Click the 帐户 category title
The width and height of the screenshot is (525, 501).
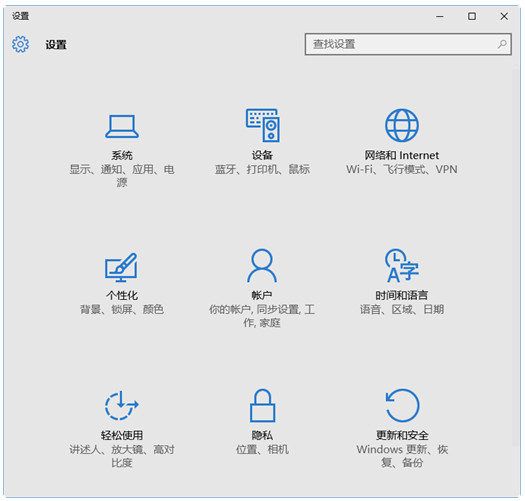(262, 295)
